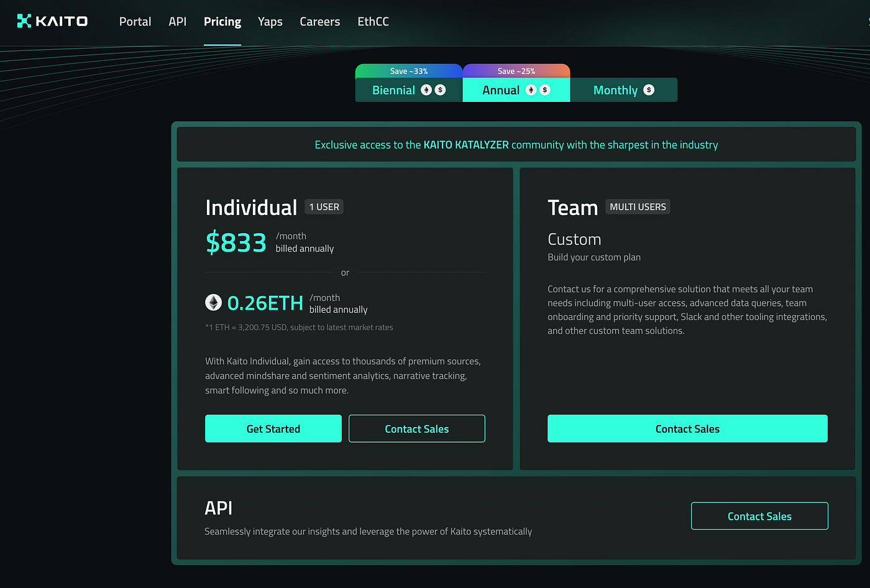Screen dimensions: 870x588
Task: Select the Pricing nav item
Action: tap(222, 22)
